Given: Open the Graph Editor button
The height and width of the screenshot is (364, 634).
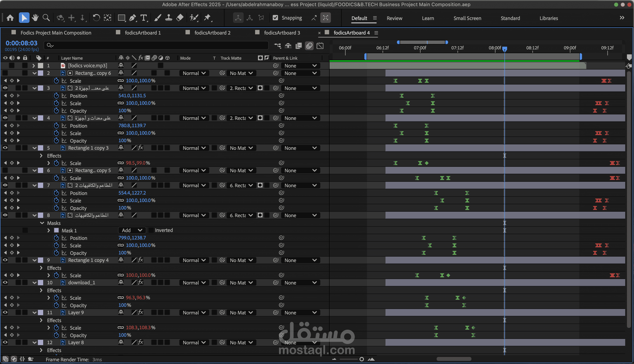Looking at the screenshot, I should click(320, 46).
